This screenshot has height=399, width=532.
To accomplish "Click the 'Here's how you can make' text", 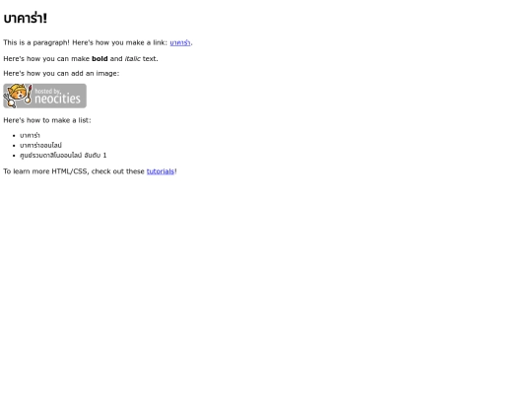I will pos(46,59).
